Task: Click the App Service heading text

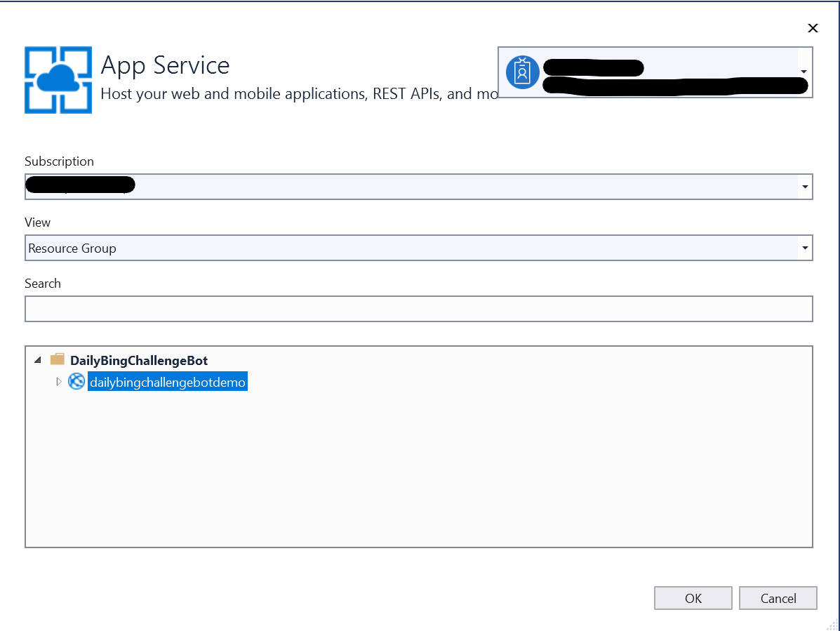Action: (165, 65)
